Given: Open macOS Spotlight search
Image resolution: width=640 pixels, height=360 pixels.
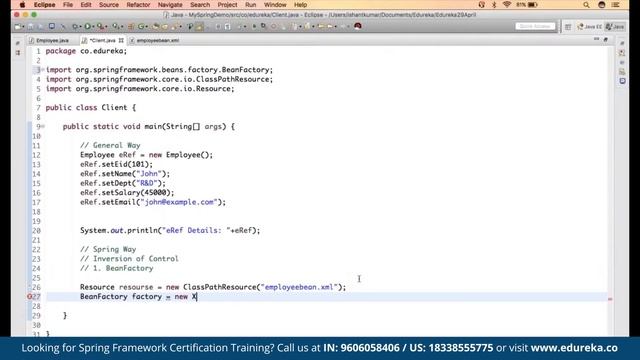Looking at the screenshot, I should pos(586,5).
